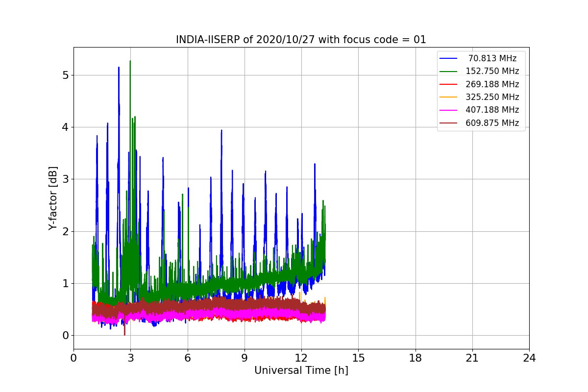
Task: Click the brown line swatch in legend
Action: click(x=448, y=123)
